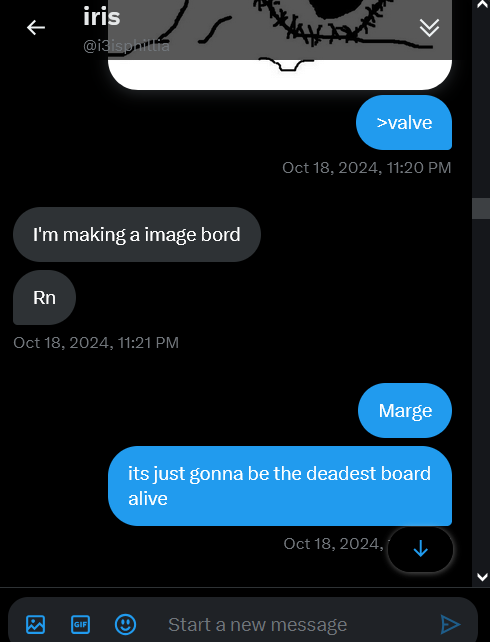Click the @i3isphillia handle

pos(126,45)
